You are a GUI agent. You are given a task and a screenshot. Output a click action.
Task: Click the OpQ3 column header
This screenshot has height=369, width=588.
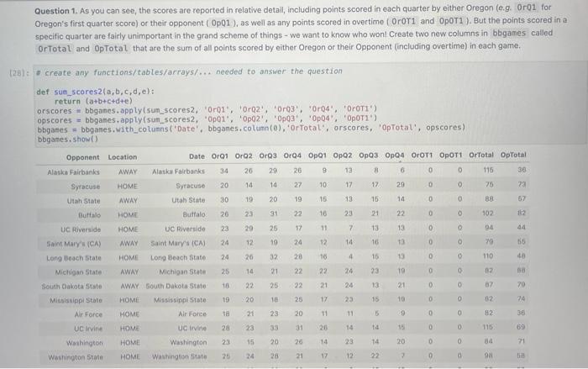pos(369,156)
